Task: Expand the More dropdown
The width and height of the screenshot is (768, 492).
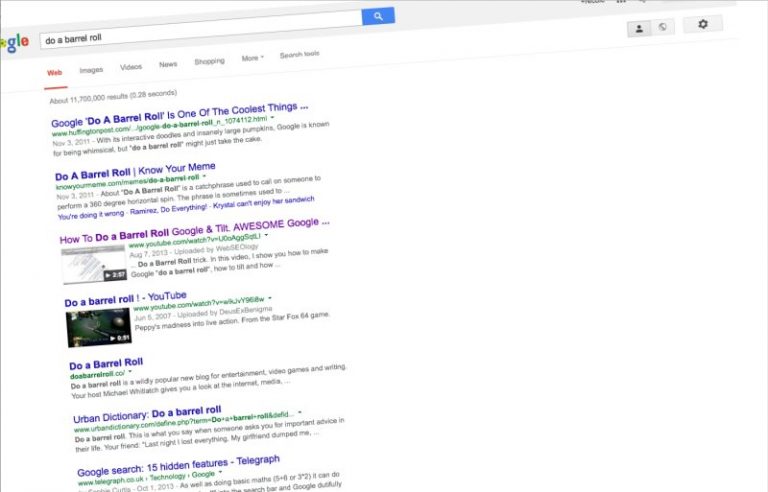Action: pos(253,58)
